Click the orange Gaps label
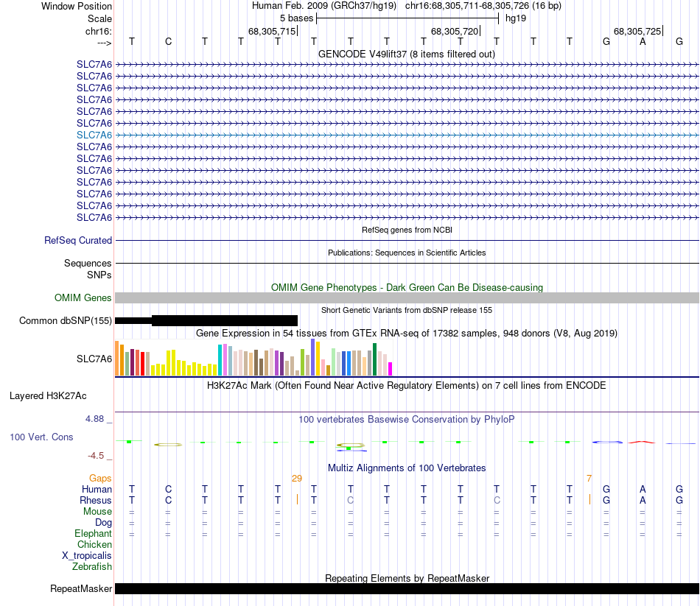Screen dimensions: 700x606 (100, 479)
